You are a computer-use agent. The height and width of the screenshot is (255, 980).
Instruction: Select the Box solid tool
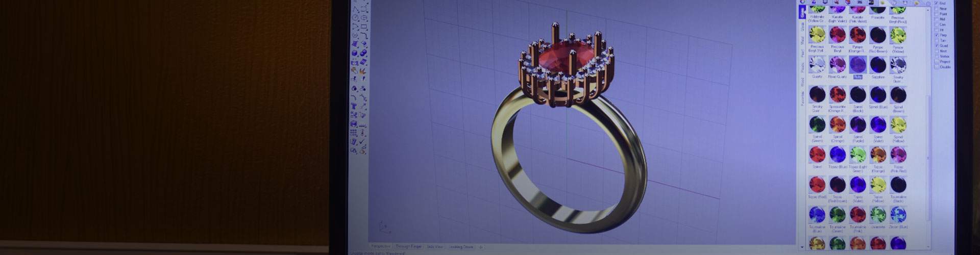354,53
